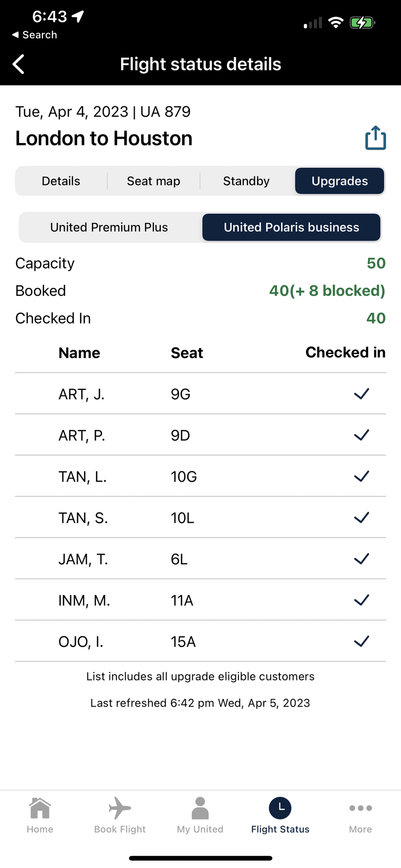The height and width of the screenshot is (868, 401).
Task: Open the My United profile icon
Action: click(200, 808)
